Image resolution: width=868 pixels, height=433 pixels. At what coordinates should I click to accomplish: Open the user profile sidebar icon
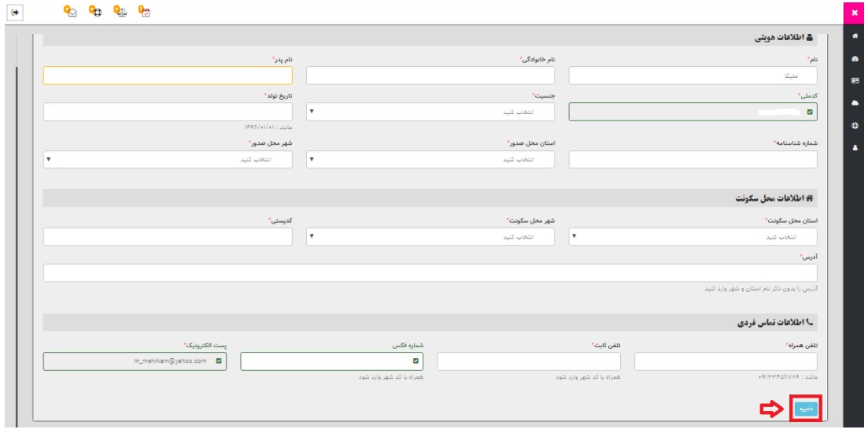(x=855, y=146)
